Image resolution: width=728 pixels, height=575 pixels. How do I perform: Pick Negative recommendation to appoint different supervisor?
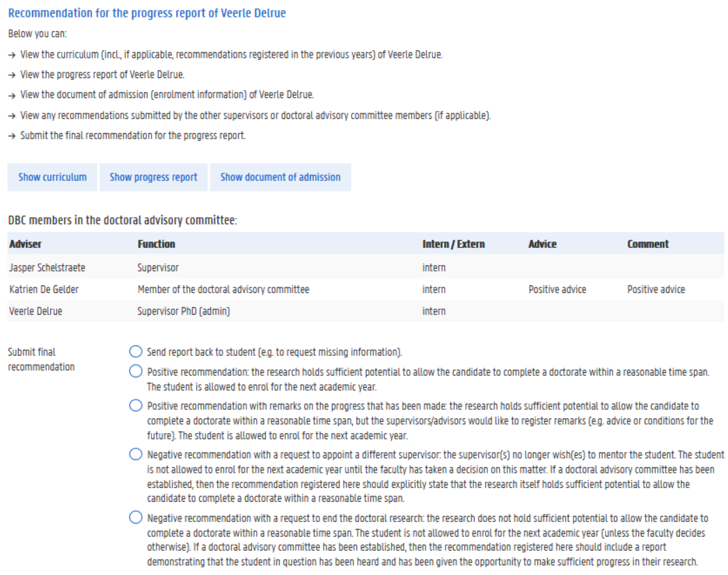(x=136, y=454)
